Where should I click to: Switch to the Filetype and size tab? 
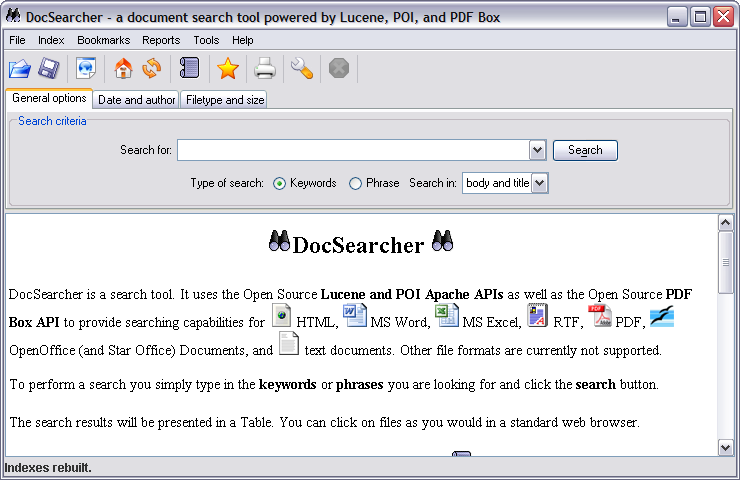point(225,100)
